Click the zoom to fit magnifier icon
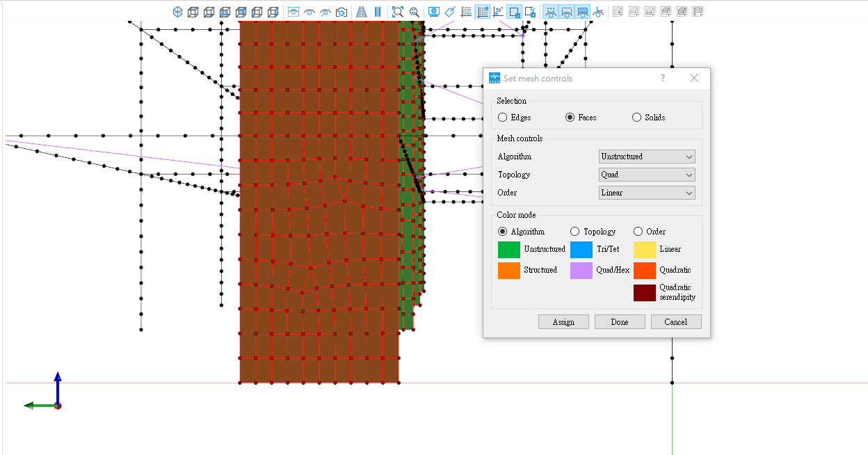 pyautogui.click(x=398, y=12)
